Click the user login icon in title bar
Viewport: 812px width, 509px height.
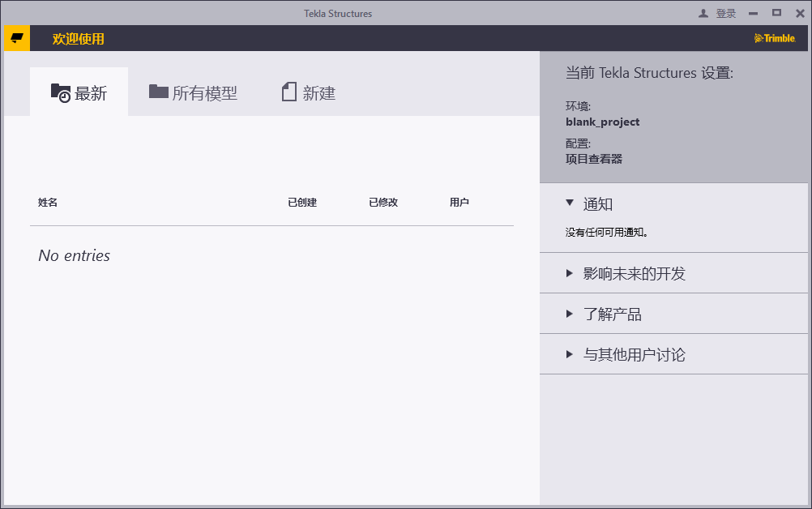click(x=703, y=14)
